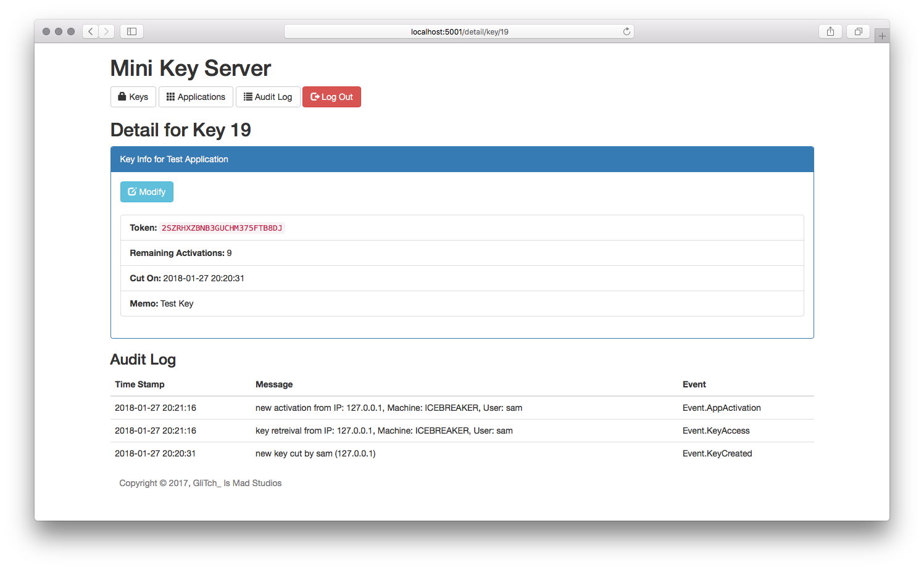Click the Mini Key Server heading

point(191,68)
